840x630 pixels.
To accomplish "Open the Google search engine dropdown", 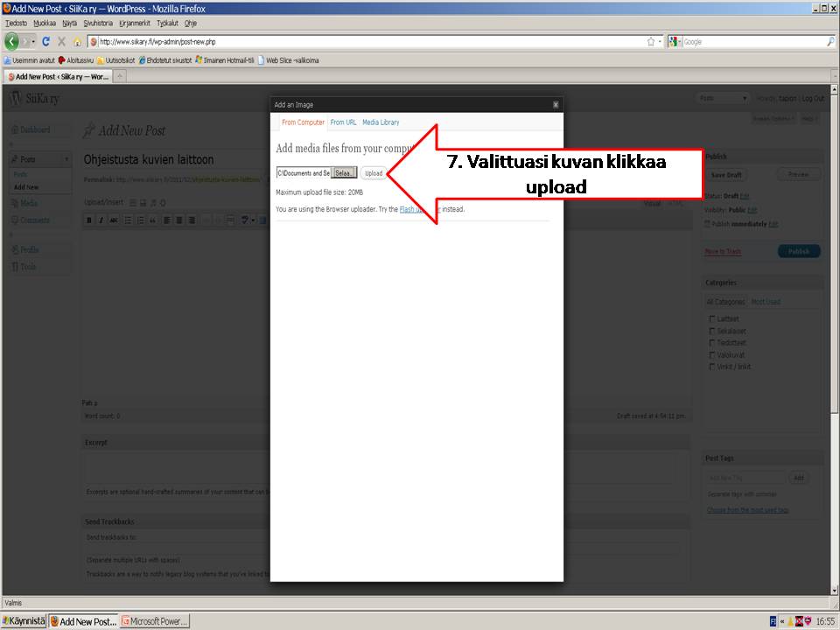I will [x=675, y=41].
